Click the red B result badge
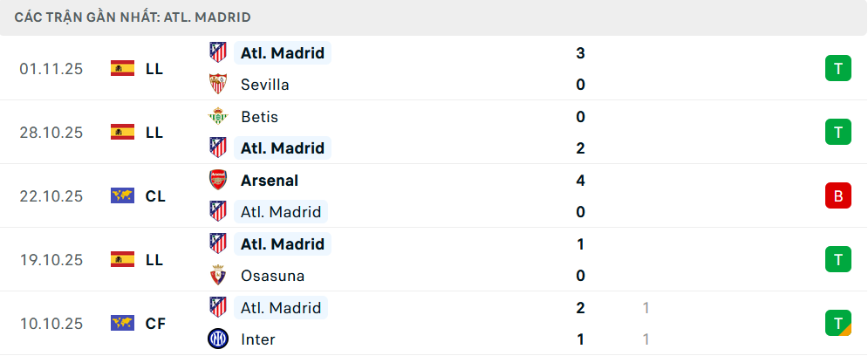 [837, 195]
